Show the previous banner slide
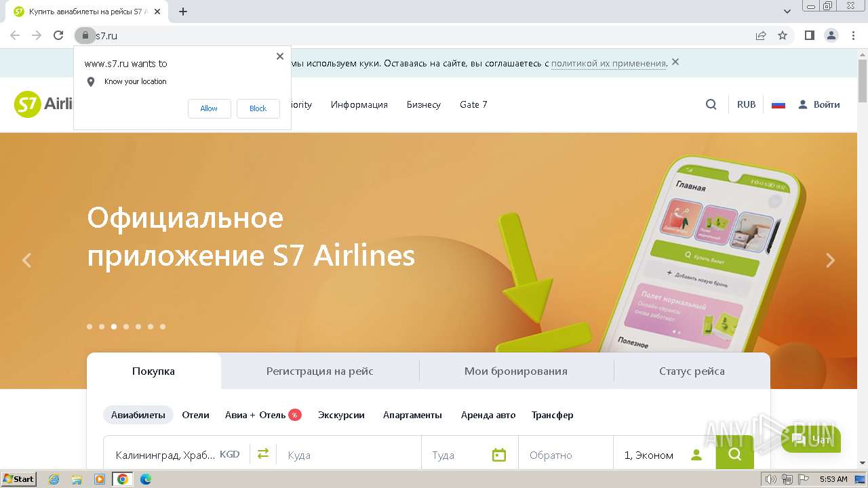 click(26, 260)
